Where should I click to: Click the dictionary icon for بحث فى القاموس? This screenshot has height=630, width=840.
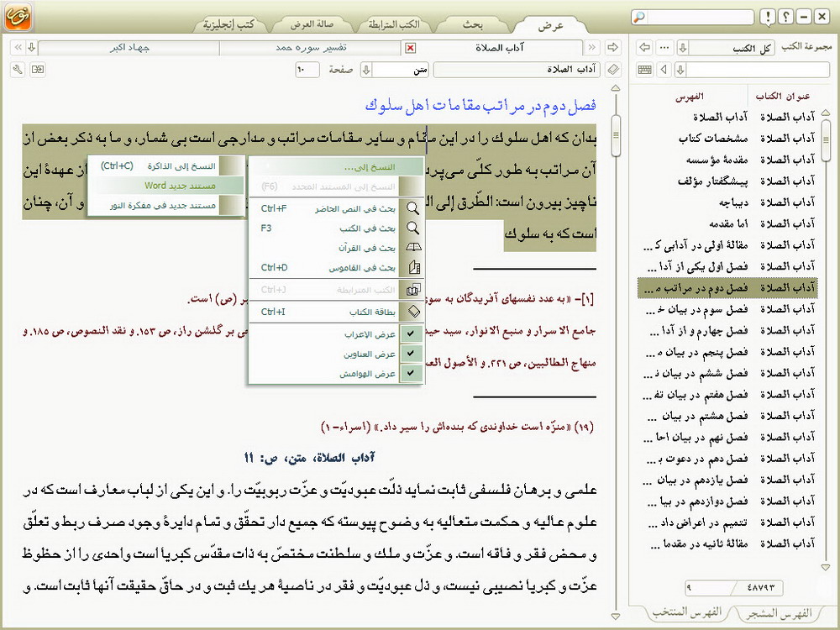[x=413, y=267]
